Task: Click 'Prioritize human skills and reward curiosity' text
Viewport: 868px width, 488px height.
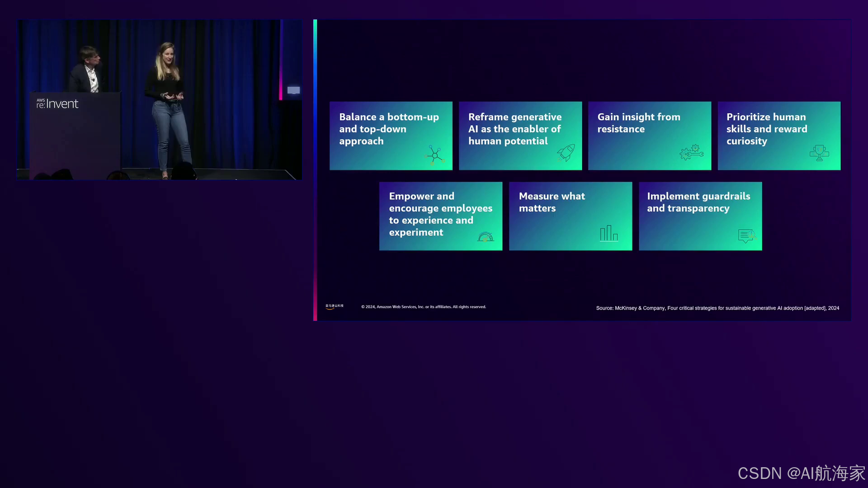Action: [766, 129]
